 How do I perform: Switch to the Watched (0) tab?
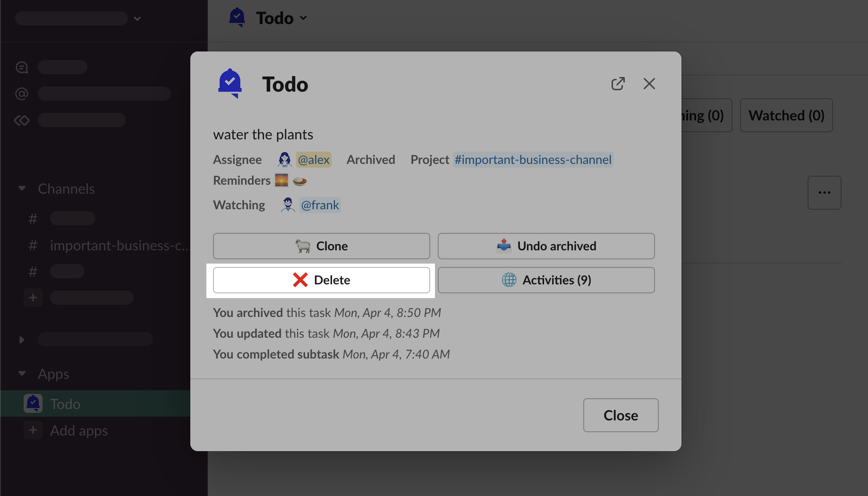pos(786,115)
